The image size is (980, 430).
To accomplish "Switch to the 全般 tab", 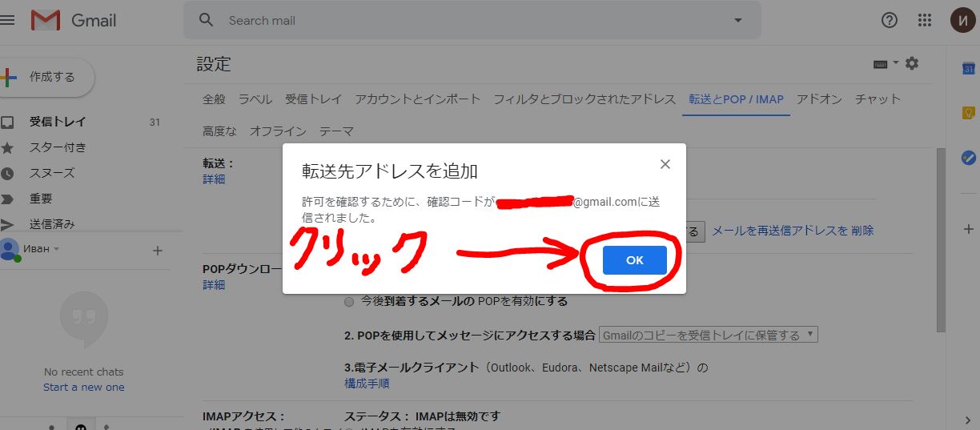I will [214, 99].
